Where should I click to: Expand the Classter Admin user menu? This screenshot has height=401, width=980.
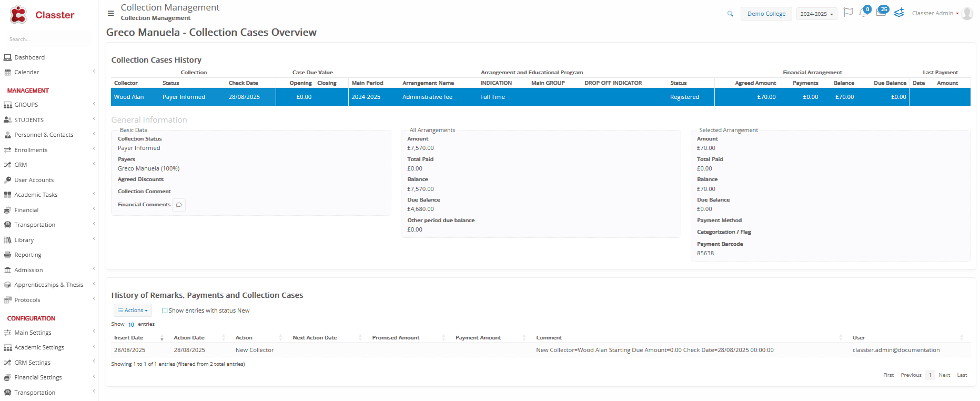[x=935, y=14]
